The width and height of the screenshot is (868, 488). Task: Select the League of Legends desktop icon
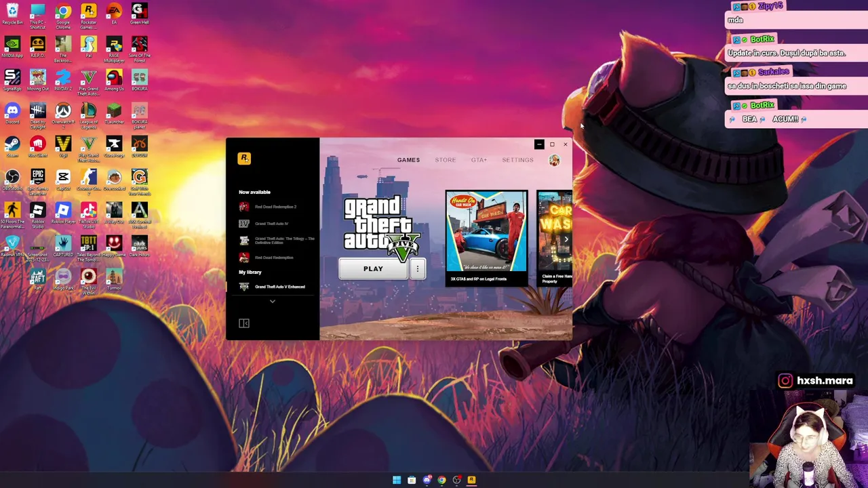[x=88, y=116]
